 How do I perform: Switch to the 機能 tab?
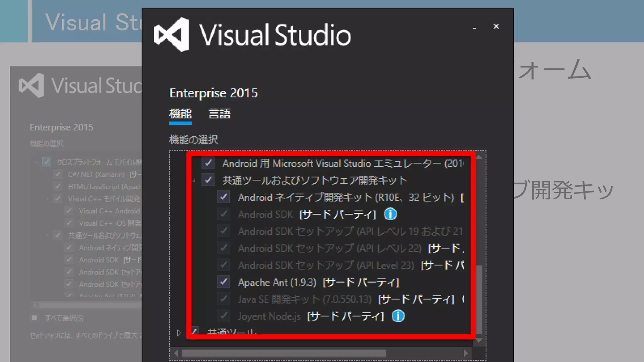pos(180,114)
